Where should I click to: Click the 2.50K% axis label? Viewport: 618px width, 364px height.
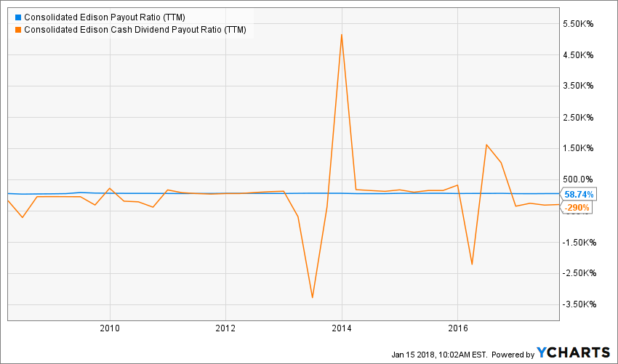(x=579, y=118)
